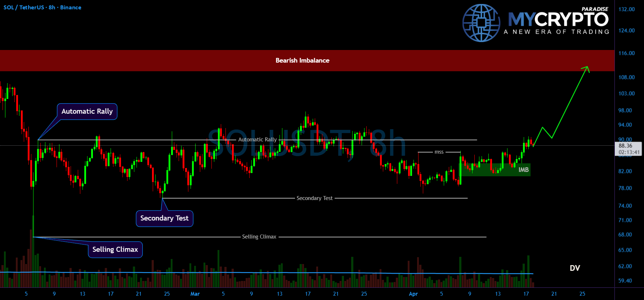Click the mss line label
This screenshot has height=300, width=644.
coord(439,152)
